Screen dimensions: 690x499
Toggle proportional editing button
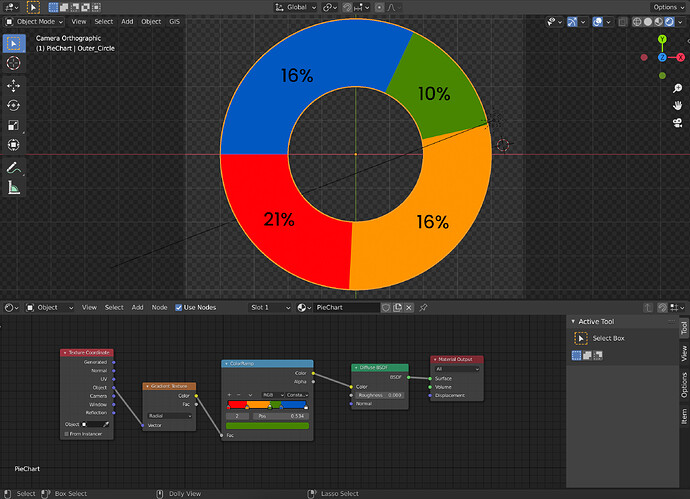379,7
